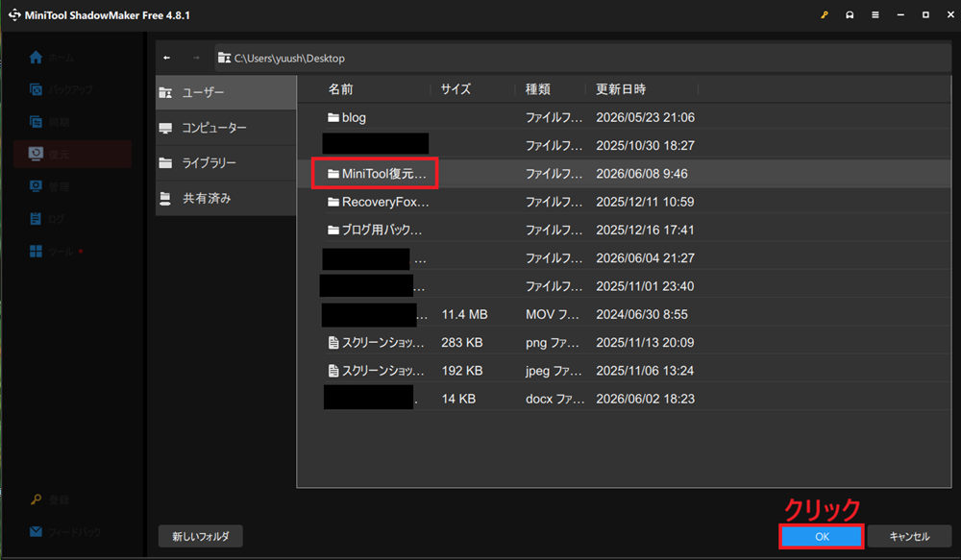Open support via the headset icon
This screenshot has height=560, width=961.
coord(850,14)
